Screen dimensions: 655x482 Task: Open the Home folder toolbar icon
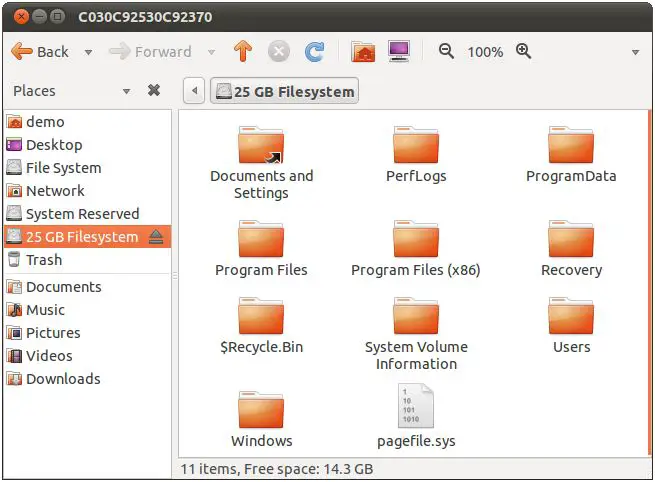(363, 51)
